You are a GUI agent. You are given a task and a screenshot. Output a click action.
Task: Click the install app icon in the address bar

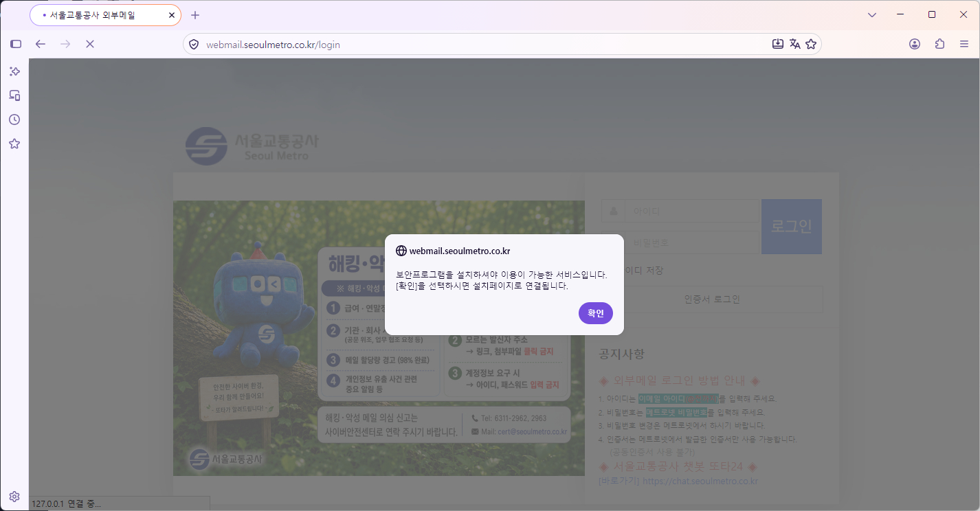(778, 44)
